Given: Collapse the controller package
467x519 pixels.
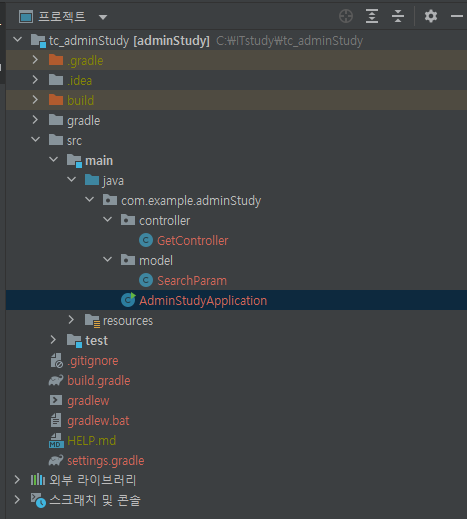Looking at the screenshot, I should [107, 220].
